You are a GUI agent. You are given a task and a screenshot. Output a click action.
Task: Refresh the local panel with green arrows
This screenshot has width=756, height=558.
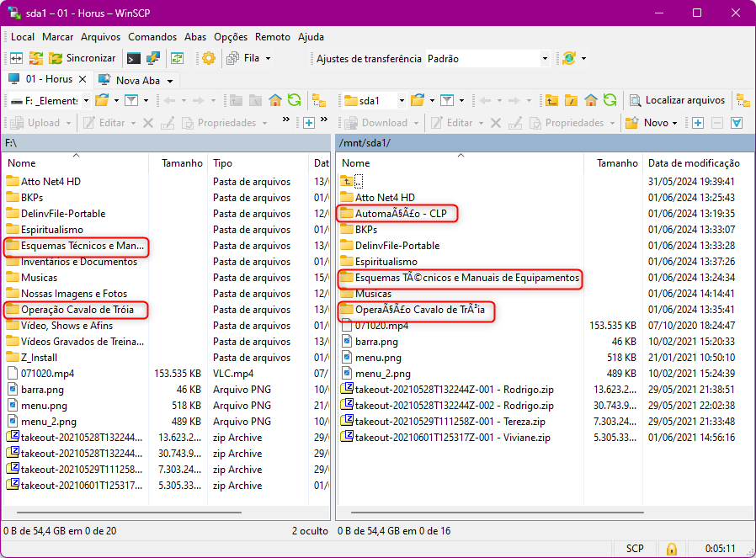[294, 100]
